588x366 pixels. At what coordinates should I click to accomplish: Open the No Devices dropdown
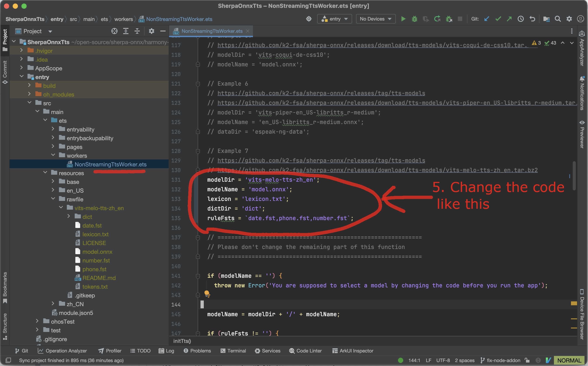pyautogui.click(x=375, y=19)
